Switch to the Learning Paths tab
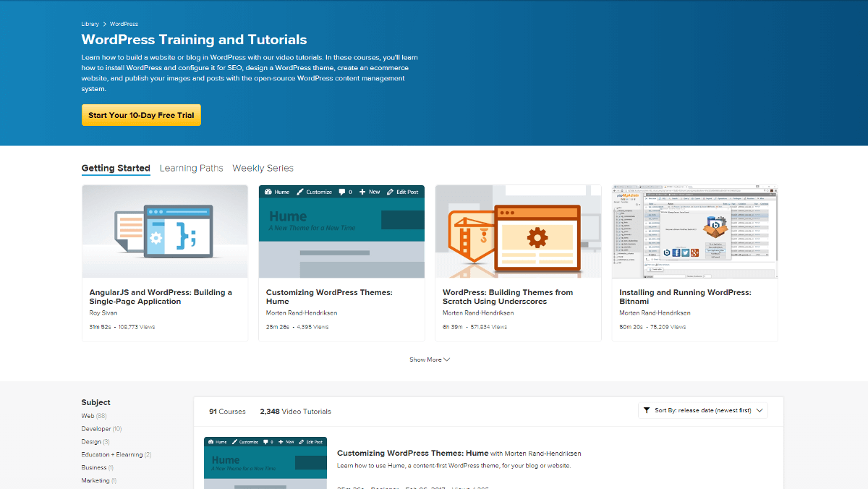Screen dimensions: 868x489 [191, 168]
